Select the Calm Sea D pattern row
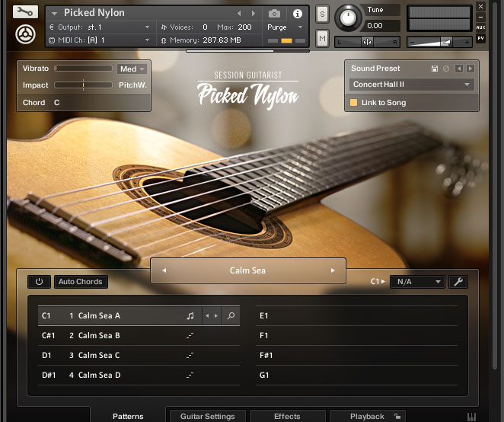 click(x=139, y=376)
